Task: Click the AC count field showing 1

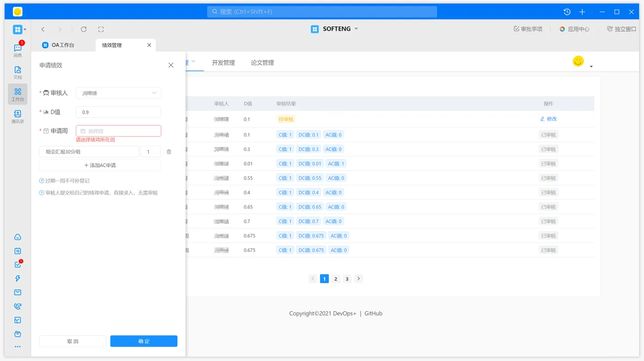Action: point(150,151)
